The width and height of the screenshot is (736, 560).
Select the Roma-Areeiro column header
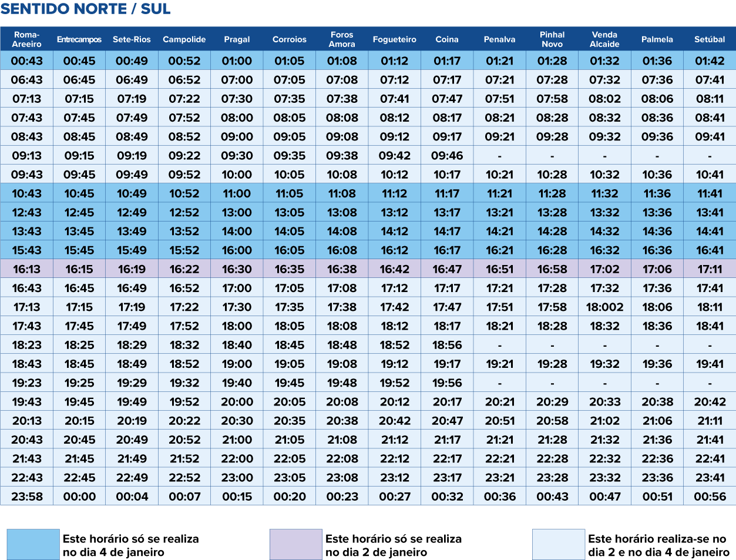click(x=27, y=39)
